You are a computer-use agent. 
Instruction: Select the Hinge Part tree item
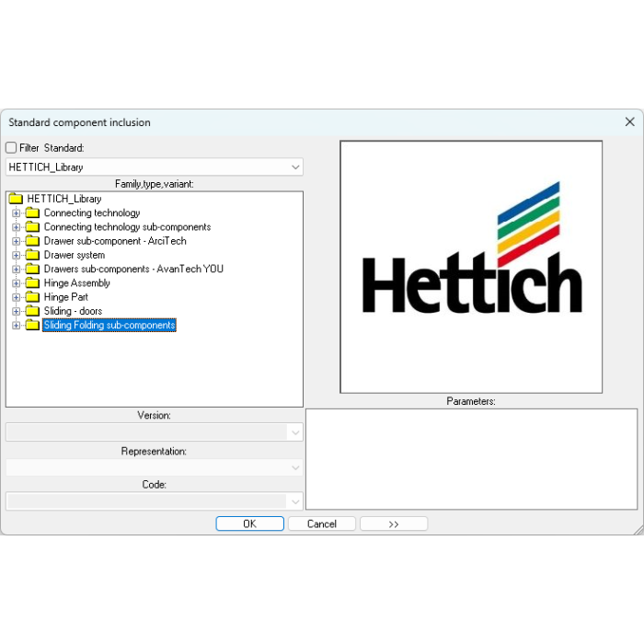tap(66, 297)
